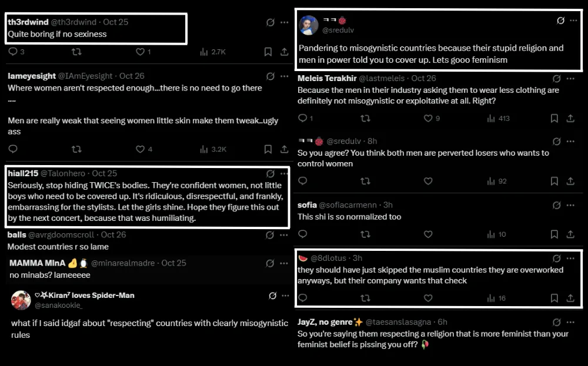This screenshot has height=366, width=588.
Task: Open more menu on sofia's tweet
Action: (x=570, y=206)
